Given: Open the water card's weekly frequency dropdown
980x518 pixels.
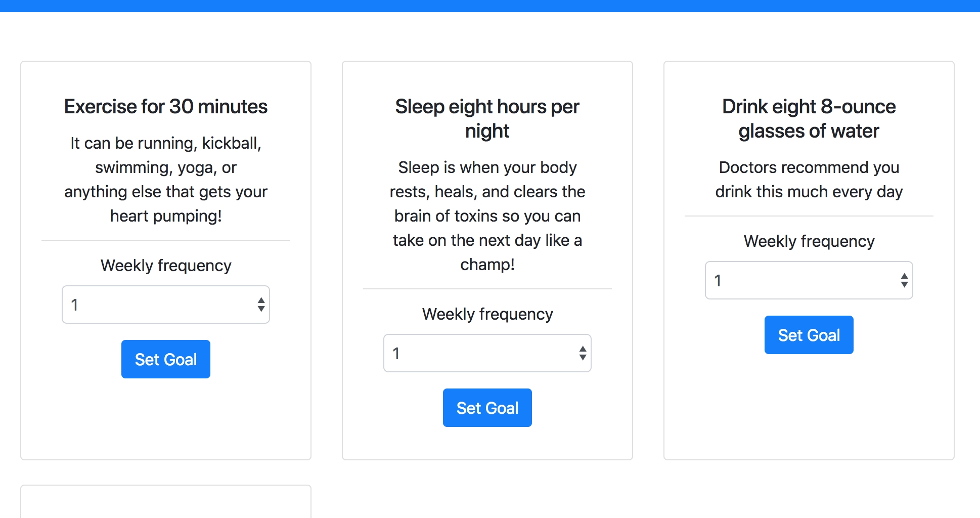Looking at the screenshot, I should (x=809, y=280).
